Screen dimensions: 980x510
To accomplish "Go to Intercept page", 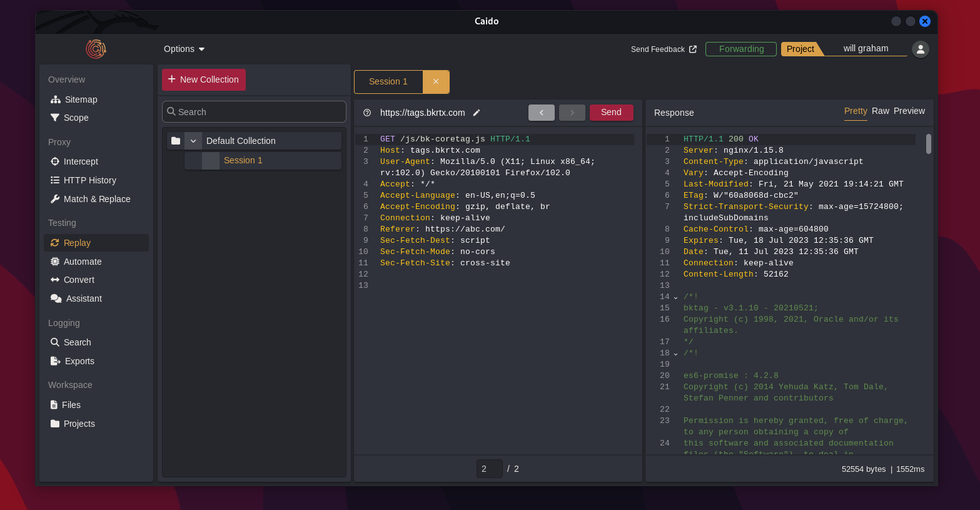I will coord(74,161).
